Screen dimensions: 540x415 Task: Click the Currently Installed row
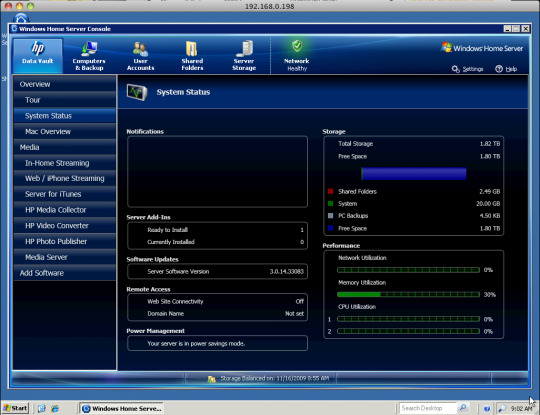point(225,242)
